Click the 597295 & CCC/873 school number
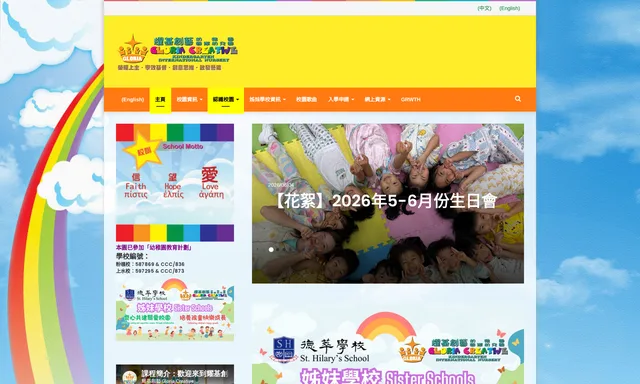 coord(160,271)
